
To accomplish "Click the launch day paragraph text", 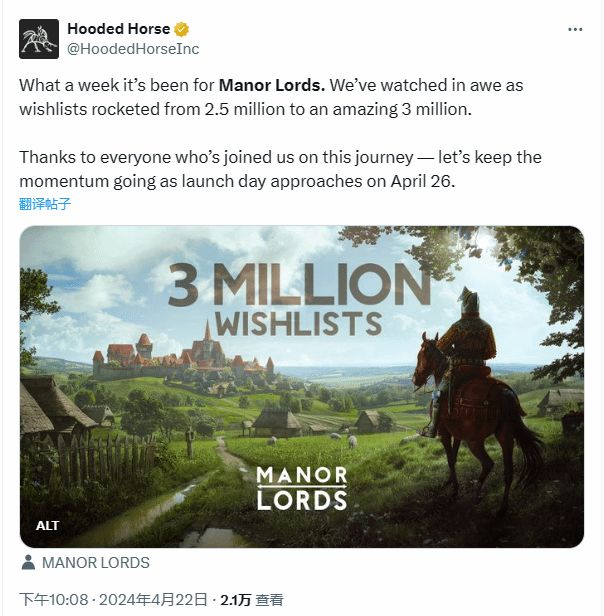I will pos(280,169).
